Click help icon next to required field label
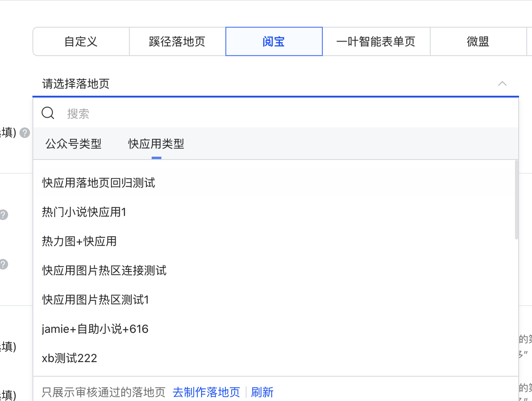The height and width of the screenshot is (401, 532). coord(25,133)
